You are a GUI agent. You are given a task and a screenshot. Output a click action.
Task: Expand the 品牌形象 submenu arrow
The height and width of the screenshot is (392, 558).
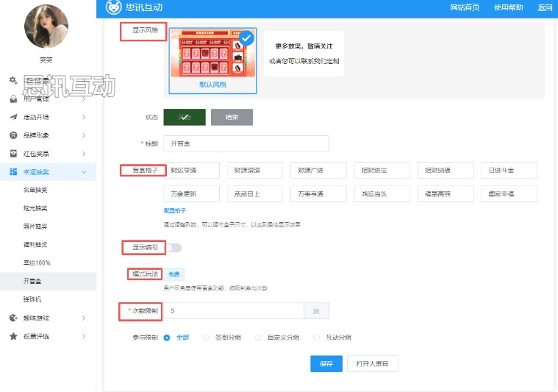click(x=84, y=135)
